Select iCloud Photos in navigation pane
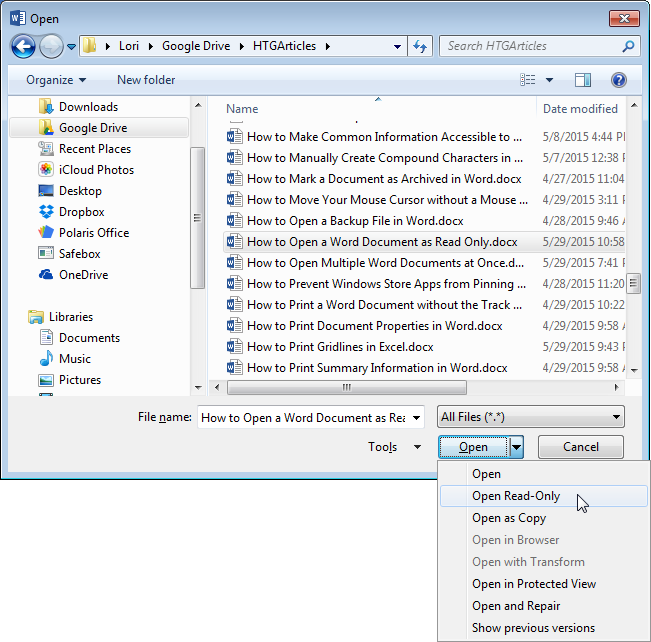This screenshot has width=651, height=642. click(96, 170)
